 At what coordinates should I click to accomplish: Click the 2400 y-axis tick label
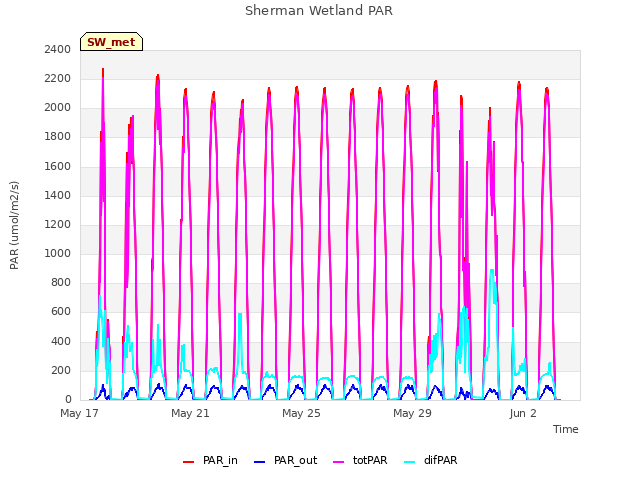point(58,49)
